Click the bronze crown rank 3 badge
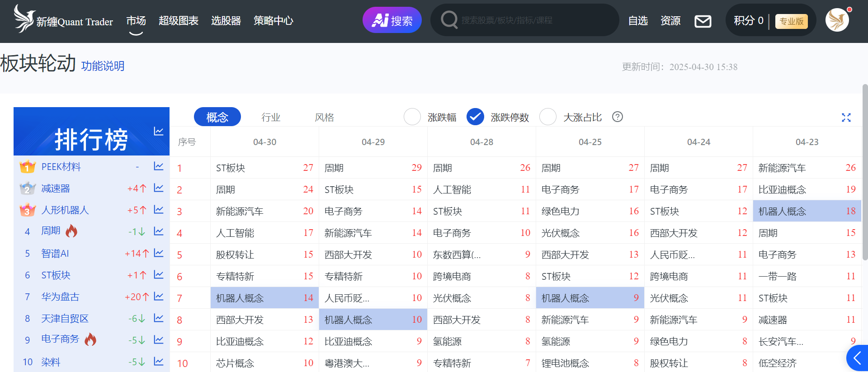Screen dimensions: 868x372 [28, 210]
